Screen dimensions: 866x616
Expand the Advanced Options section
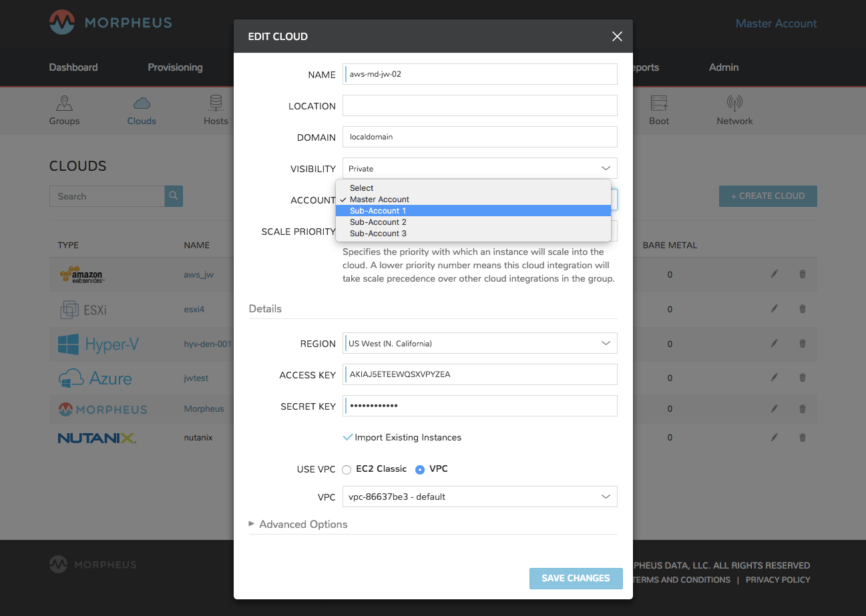click(x=298, y=524)
